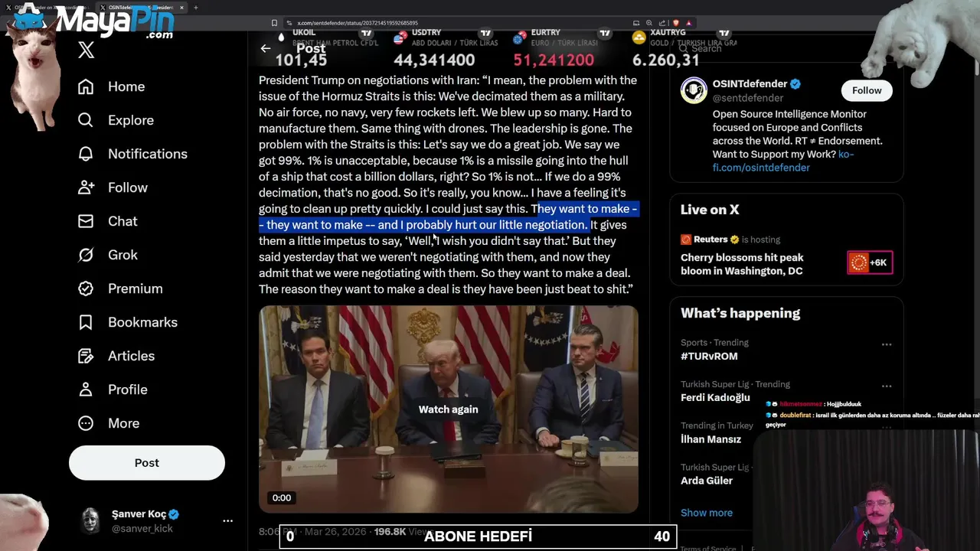This screenshot has width=980, height=551.
Task: Click the Follow people icon in sidebar
Action: click(86, 187)
